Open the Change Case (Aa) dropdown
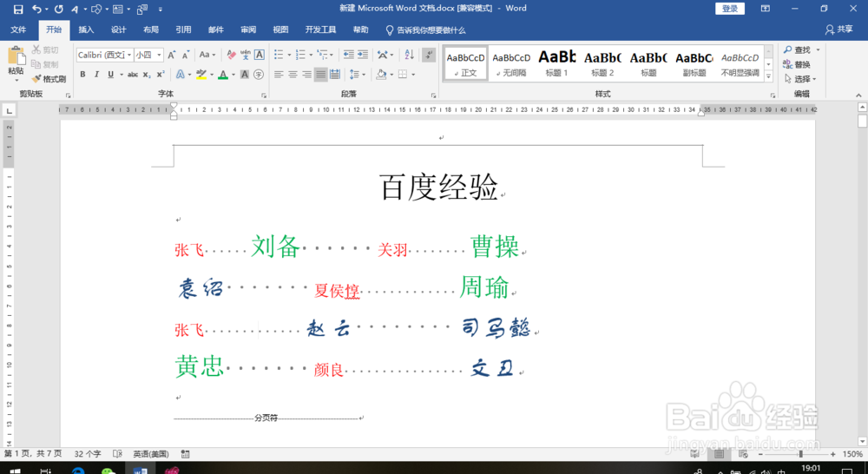This screenshot has height=474, width=868. [x=207, y=55]
